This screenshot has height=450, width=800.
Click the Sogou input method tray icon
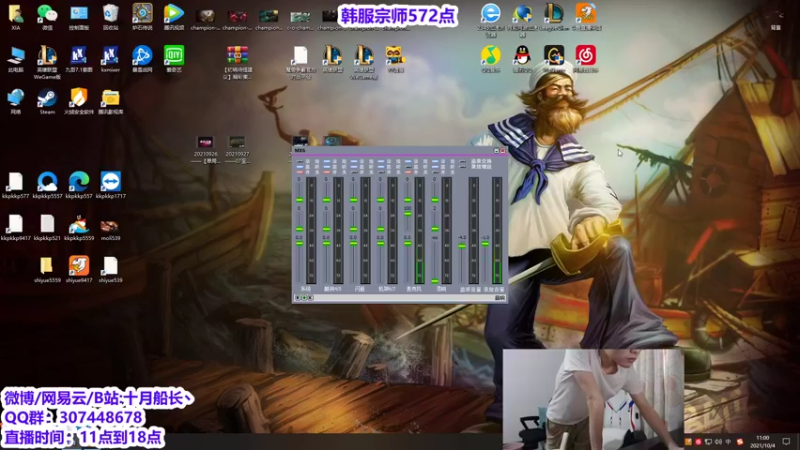pyautogui.click(x=740, y=442)
